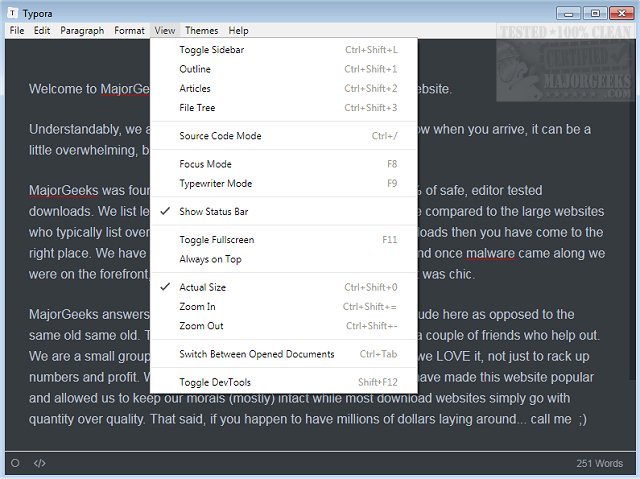
Task: Choose Outline in the View menu
Action: 284,69
